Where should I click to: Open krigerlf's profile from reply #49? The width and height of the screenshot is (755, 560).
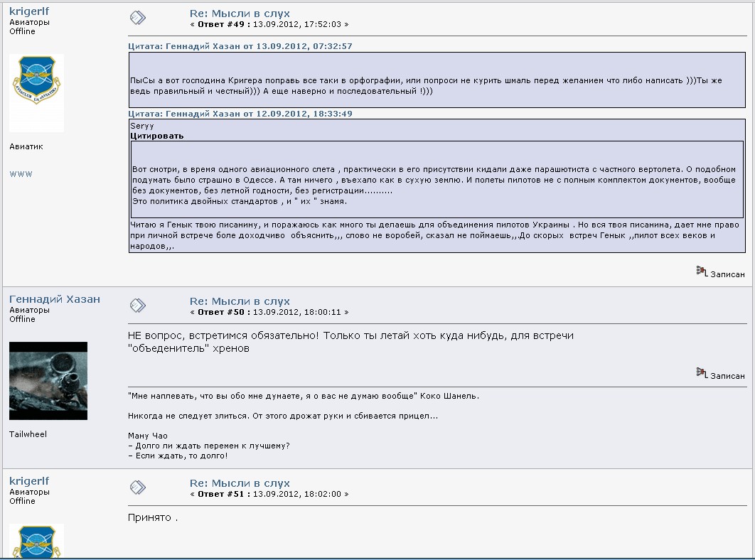point(29,11)
